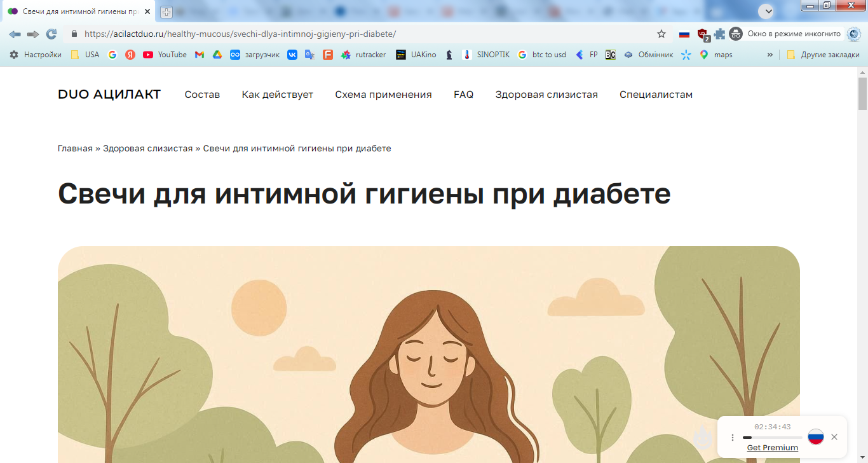The width and height of the screenshot is (868, 463).
Task: Click the page's vertical scrollbar thumb
Action: pyautogui.click(x=862, y=94)
